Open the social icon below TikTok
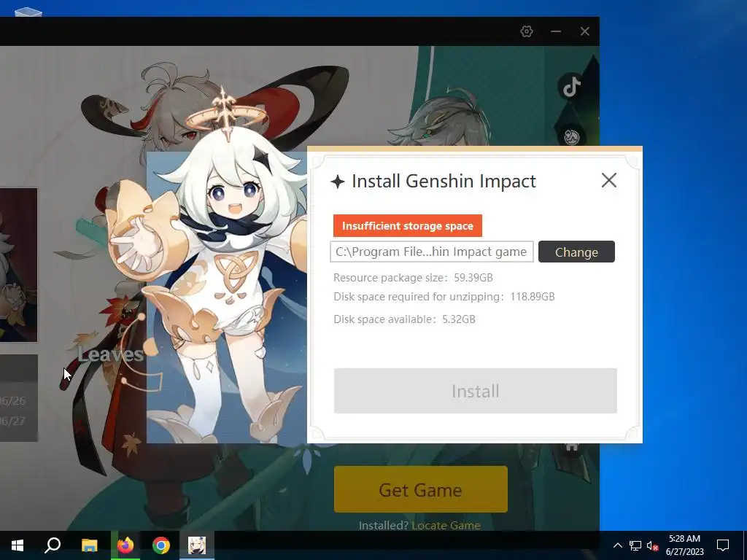 [571, 136]
